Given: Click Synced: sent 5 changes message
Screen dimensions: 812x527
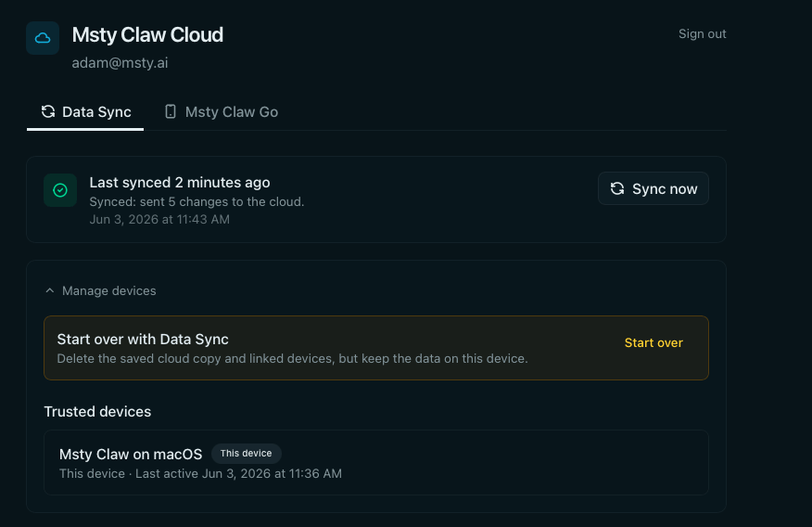Looking at the screenshot, I should tap(197, 201).
